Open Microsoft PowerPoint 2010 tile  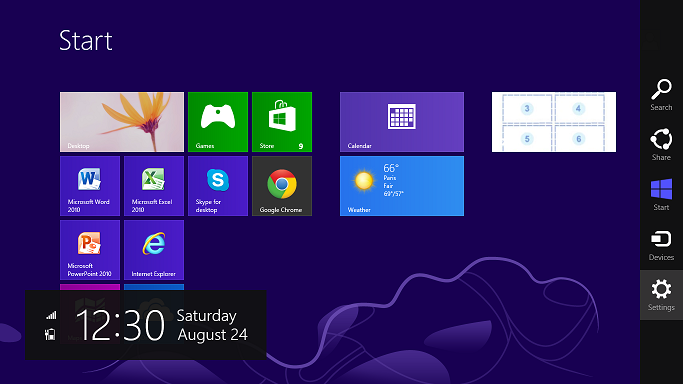(90, 250)
